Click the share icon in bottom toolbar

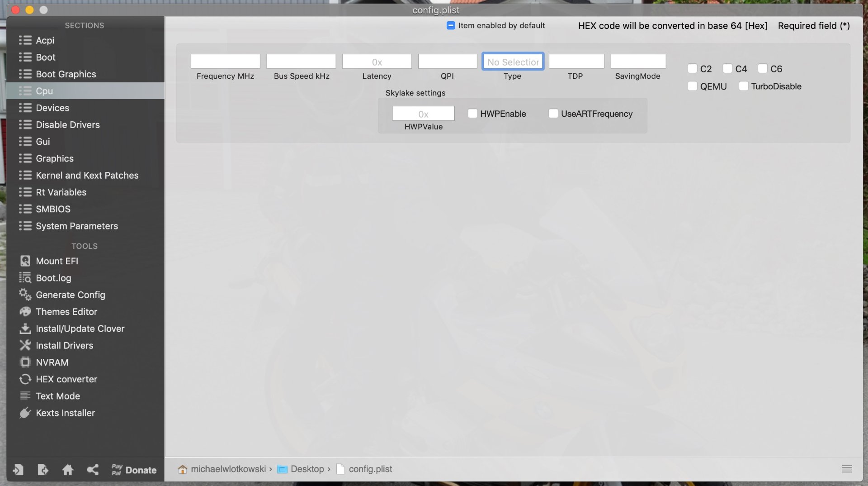93,470
